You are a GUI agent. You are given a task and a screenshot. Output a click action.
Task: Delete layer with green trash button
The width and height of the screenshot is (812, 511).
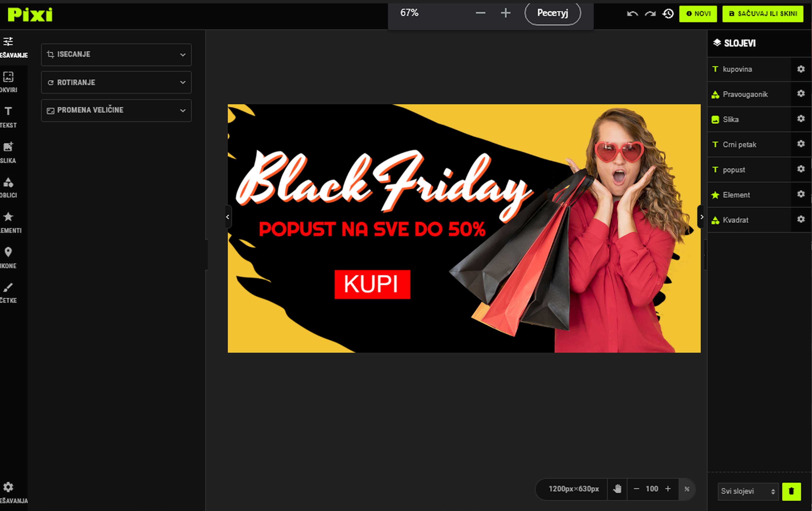(x=791, y=491)
